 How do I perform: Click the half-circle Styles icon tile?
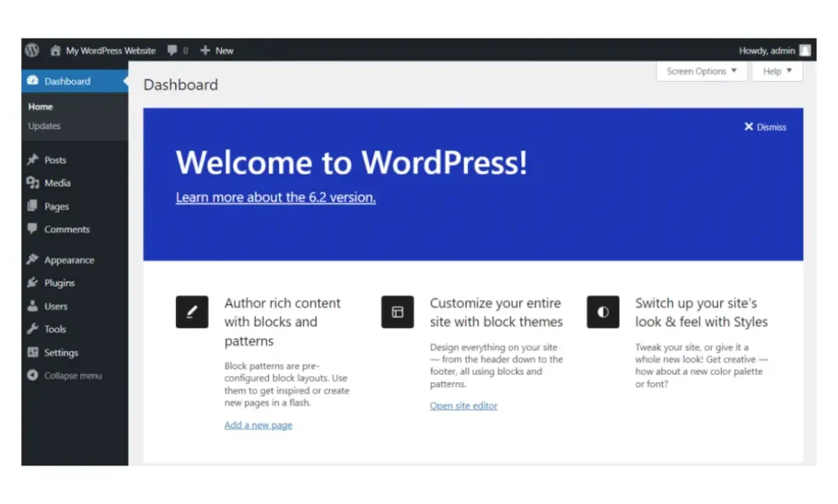coord(603,312)
